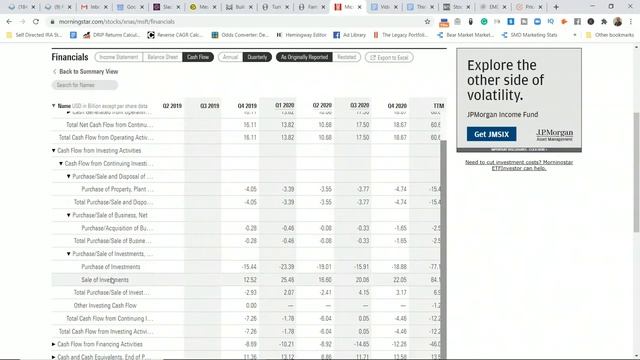Open Hemingway Editor bookmark
Viewport: 640px width, 360px height.
[x=301, y=35]
